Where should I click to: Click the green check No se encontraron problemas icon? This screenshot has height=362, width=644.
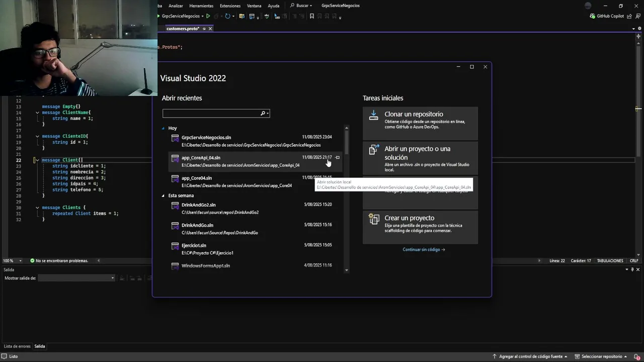click(32, 260)
